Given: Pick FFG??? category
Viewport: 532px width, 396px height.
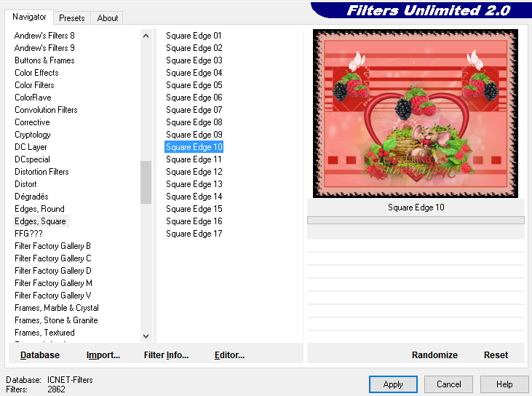Looking at the screenshot, I should click(28, 234).
